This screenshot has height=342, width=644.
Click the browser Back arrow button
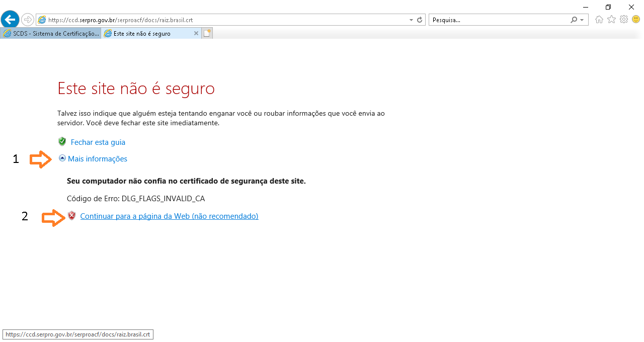pyautogui.click(x=10, y=20)
